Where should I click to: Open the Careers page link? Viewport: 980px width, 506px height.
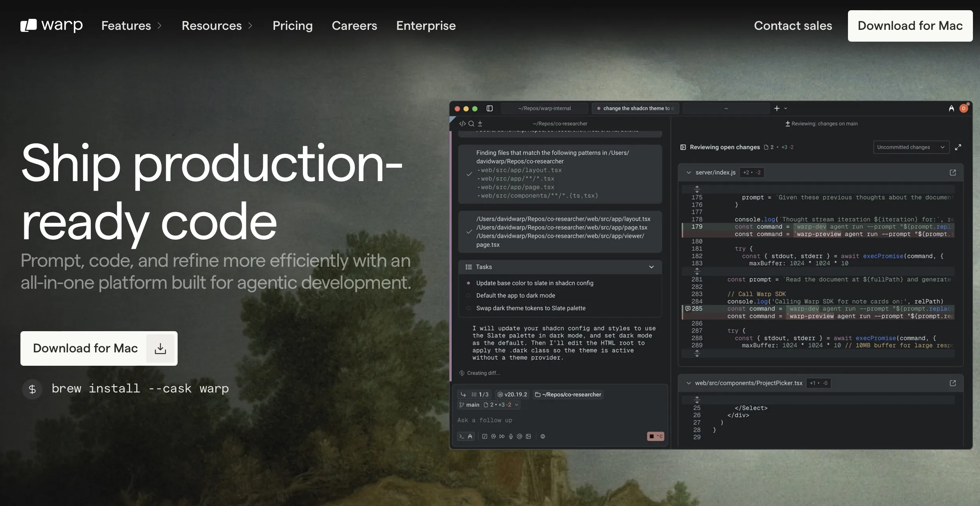pyautogui.click(x=354, y=26)
